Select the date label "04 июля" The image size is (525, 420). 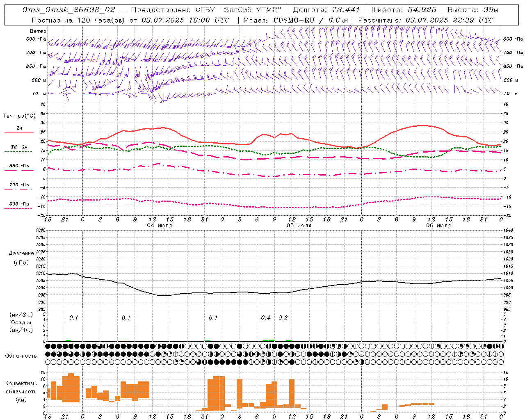point(160,226)
